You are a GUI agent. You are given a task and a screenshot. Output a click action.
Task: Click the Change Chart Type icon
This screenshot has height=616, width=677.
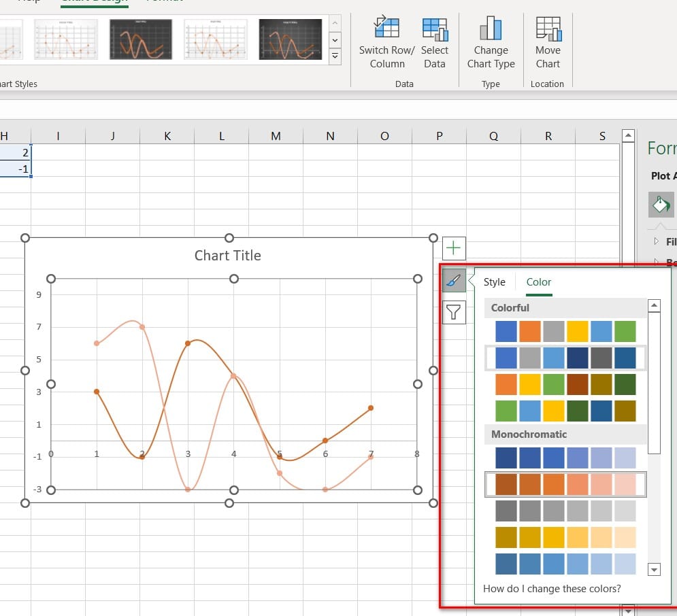click(x=490, y=29)
